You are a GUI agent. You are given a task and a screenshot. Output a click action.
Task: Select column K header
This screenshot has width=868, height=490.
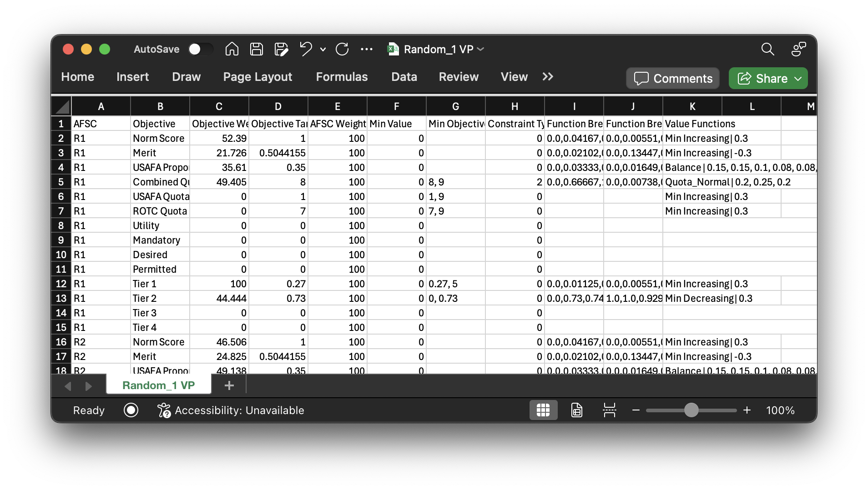692,106
